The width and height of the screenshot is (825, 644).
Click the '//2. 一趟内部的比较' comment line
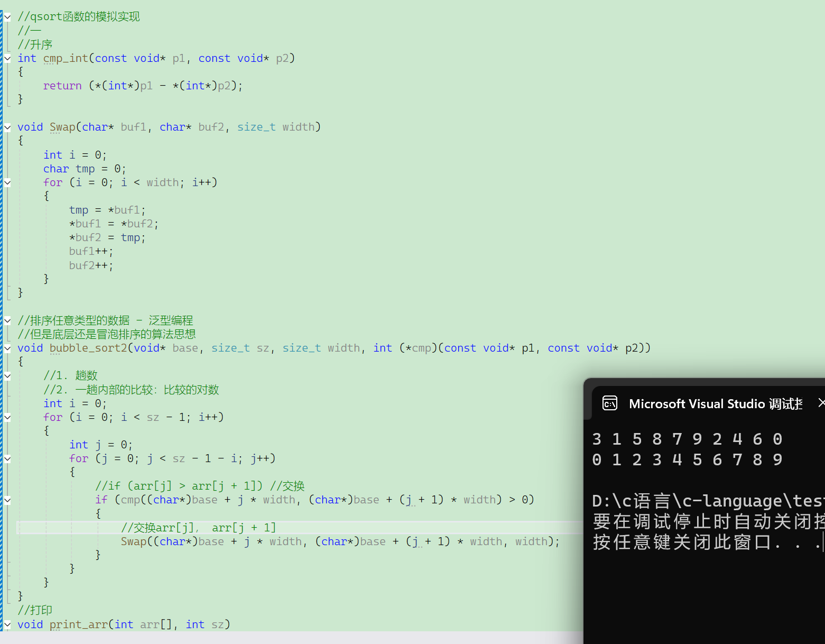[x=131, y=390]
